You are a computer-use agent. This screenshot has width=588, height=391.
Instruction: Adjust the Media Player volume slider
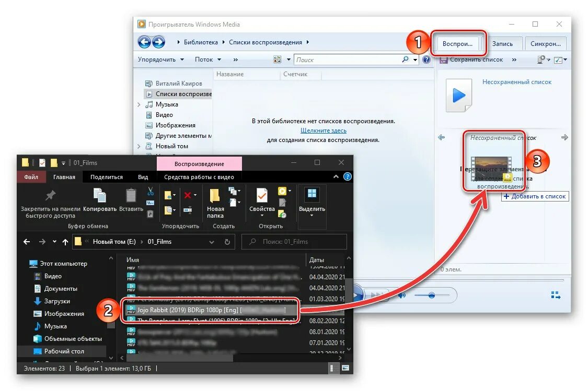click(432, 295)
